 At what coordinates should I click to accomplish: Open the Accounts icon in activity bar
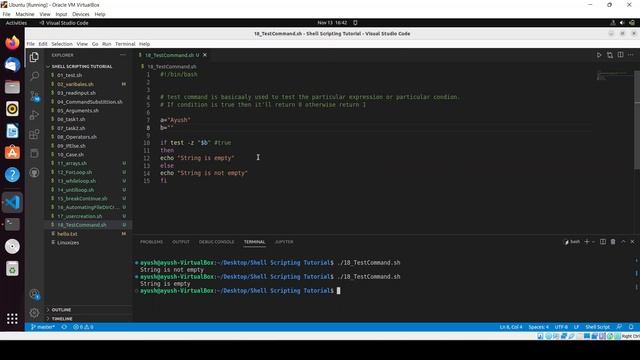coord(34,294)
